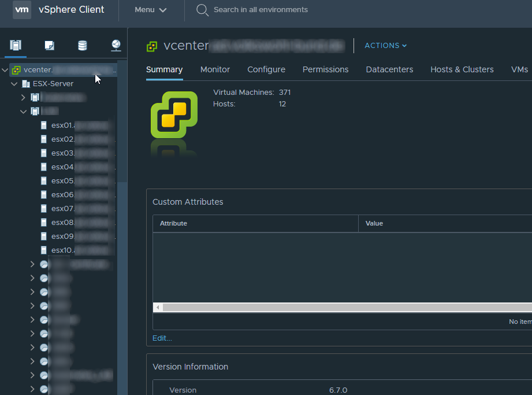Click the esx08 host icon
The width and height of the screenshot is (532, 395).
44,223
